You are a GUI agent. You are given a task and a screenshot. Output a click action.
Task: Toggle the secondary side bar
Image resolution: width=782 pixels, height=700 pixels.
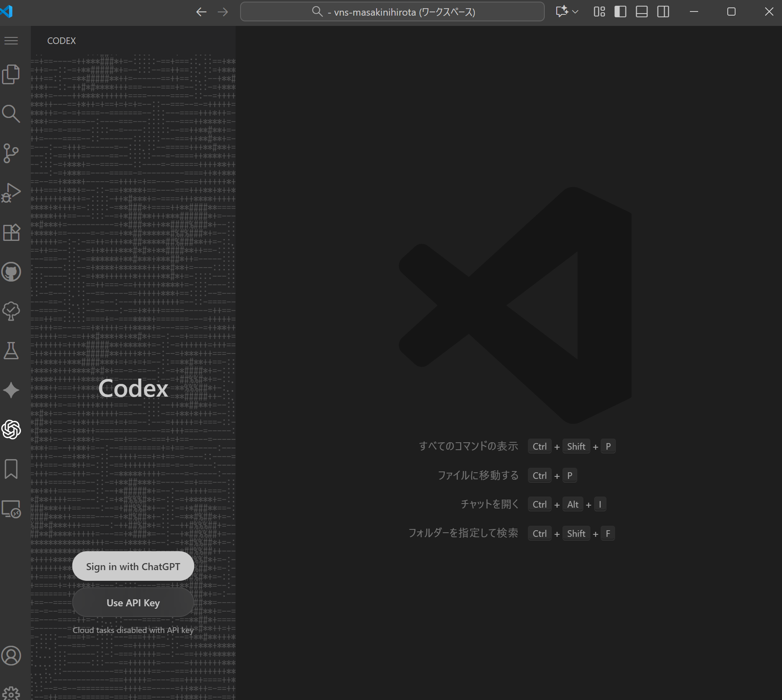click(663, 12)
